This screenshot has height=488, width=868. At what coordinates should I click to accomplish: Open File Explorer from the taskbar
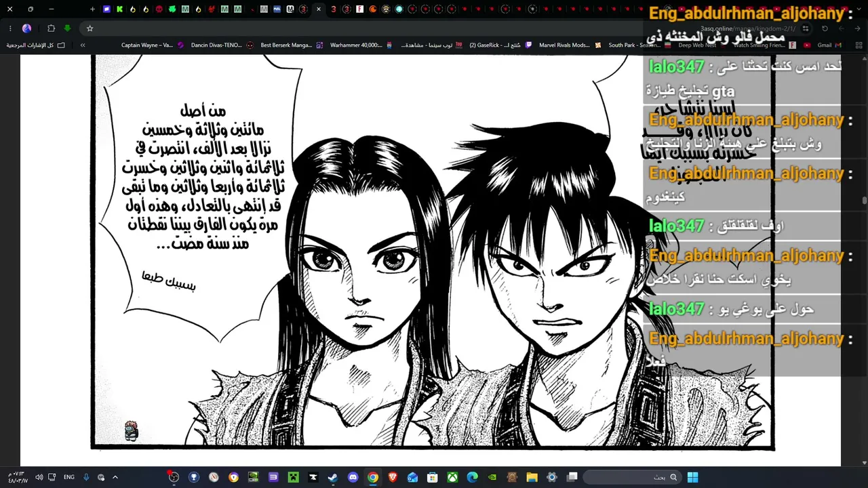[x=532, y=477]
